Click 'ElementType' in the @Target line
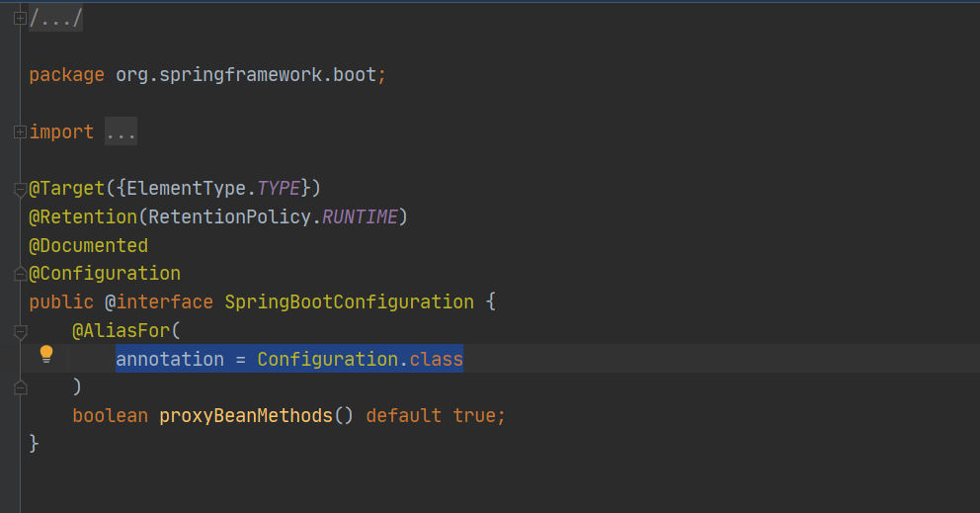The image size is (980, 513). (187, 189)
